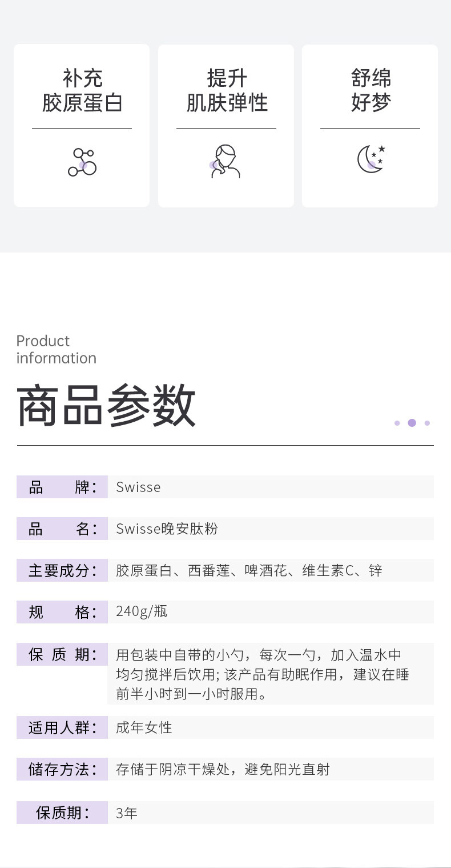Select the 适用人群 label cell

pos(62,728)
